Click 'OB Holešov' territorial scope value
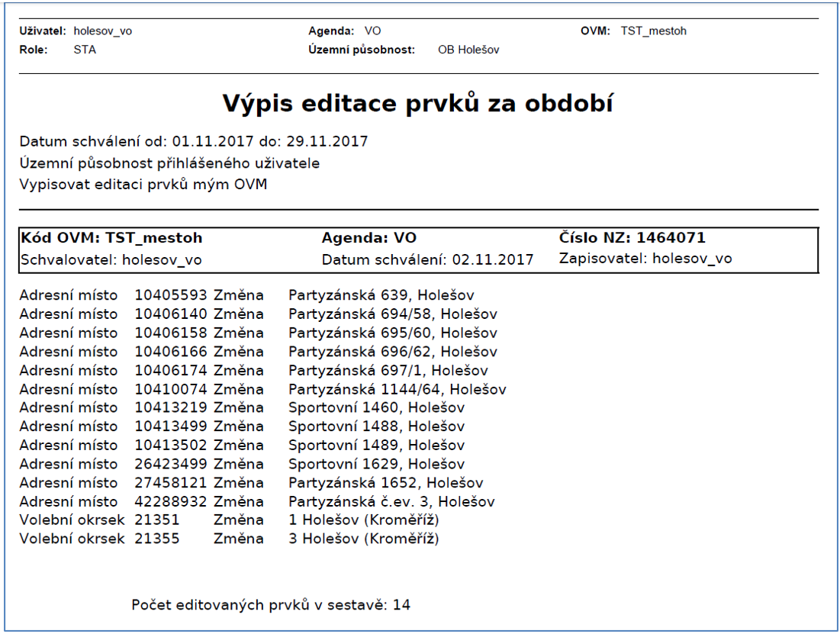This screenshot has width=840, height=634. (468, 50)
